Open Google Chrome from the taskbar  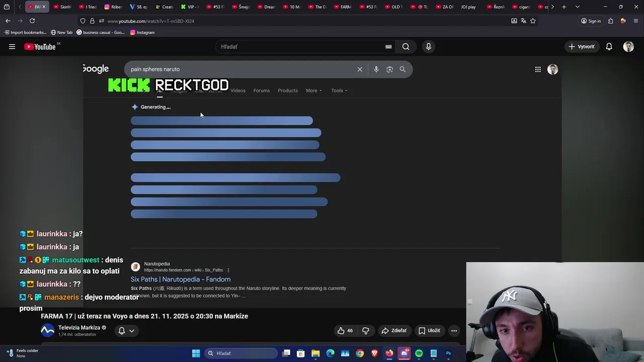[360, 353]
